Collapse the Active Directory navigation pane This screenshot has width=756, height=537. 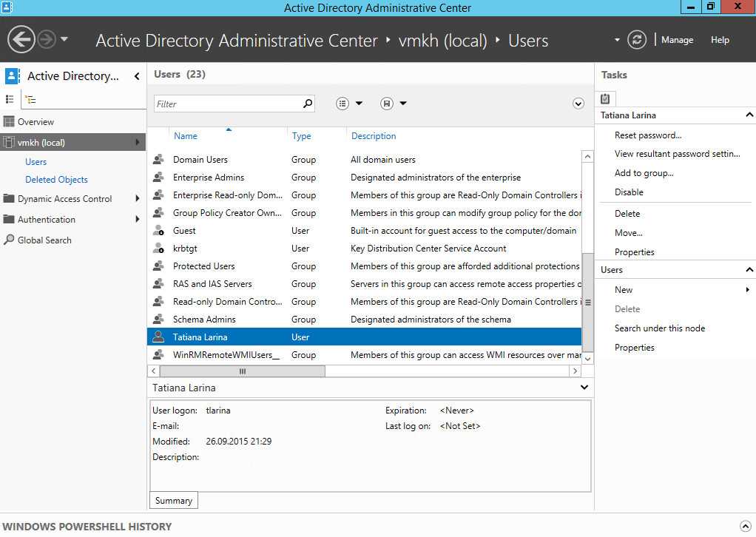click(137, 76)
